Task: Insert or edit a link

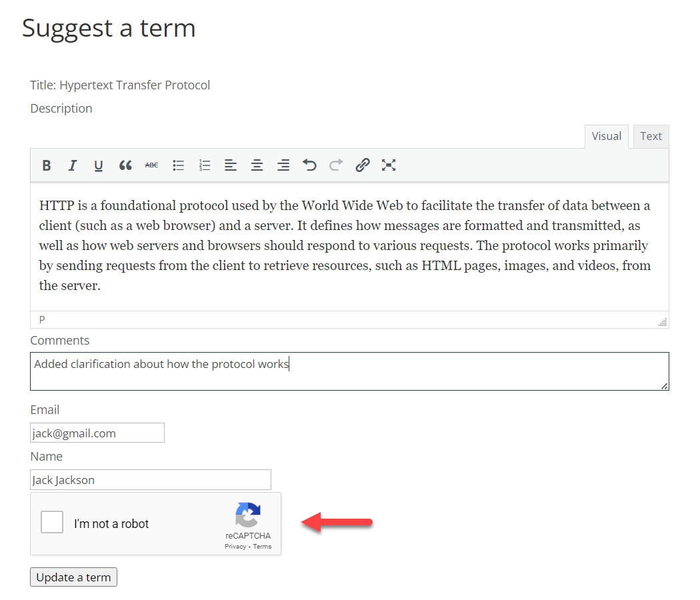Action: click(363, 165)
